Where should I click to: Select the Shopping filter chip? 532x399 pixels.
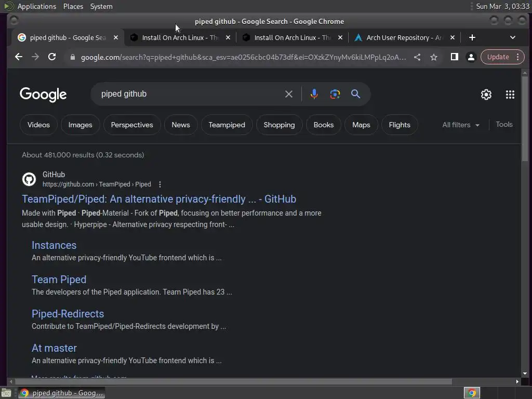click(x=279, y=125)
